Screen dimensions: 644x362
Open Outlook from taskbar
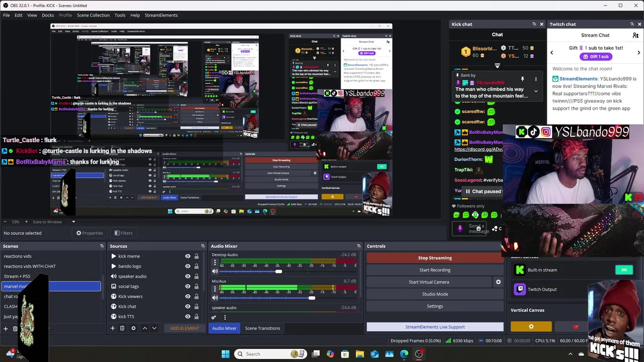(x=374, y=354)
